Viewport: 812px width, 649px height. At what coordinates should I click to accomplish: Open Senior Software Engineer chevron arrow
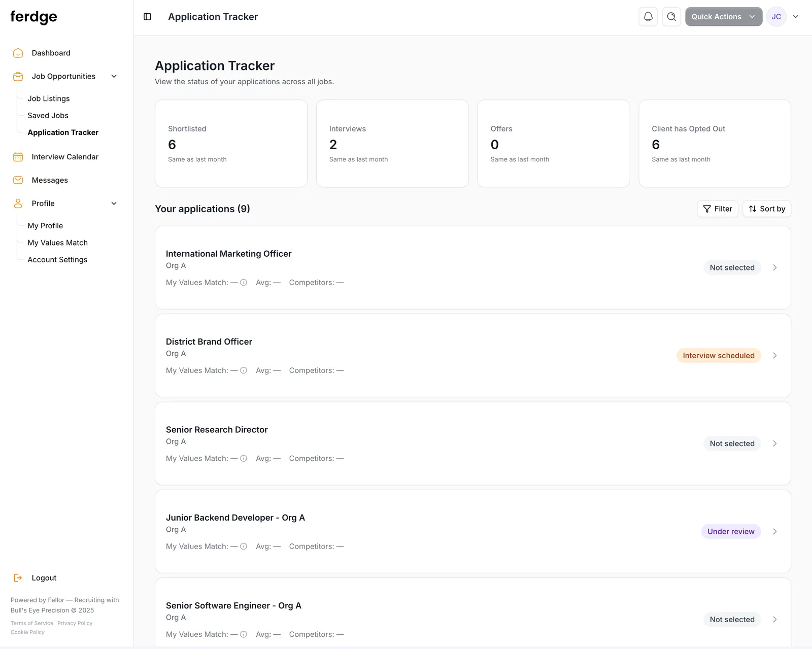775,620
